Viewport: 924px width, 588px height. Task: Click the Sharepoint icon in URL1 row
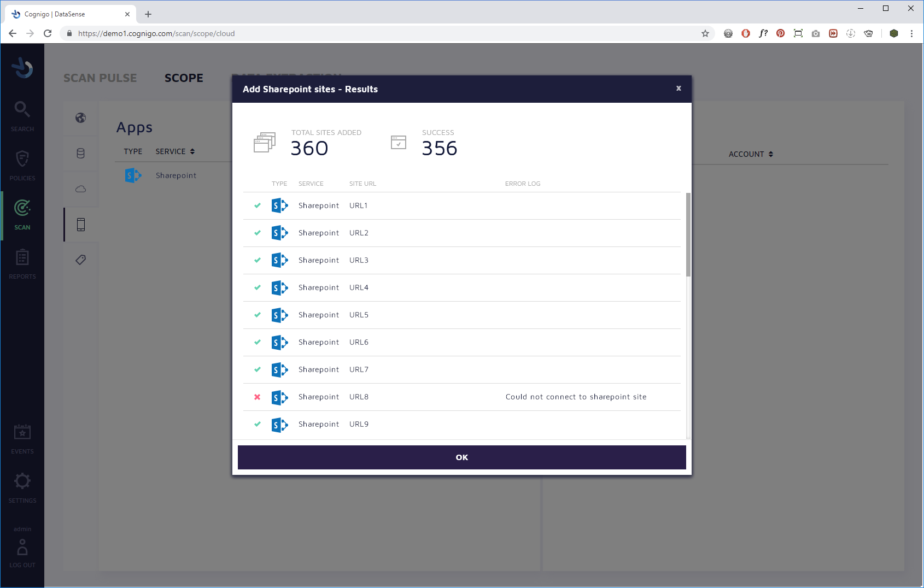point(279,205)
